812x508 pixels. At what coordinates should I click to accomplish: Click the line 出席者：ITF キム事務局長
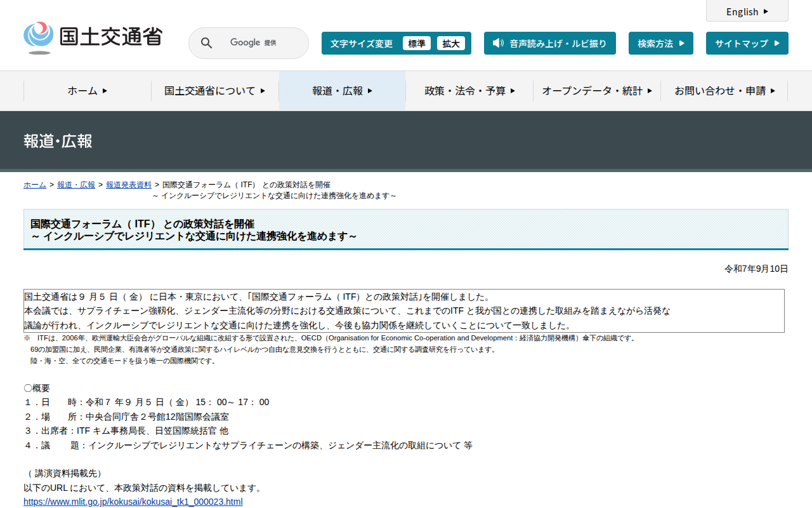click(x=126, y=431)
